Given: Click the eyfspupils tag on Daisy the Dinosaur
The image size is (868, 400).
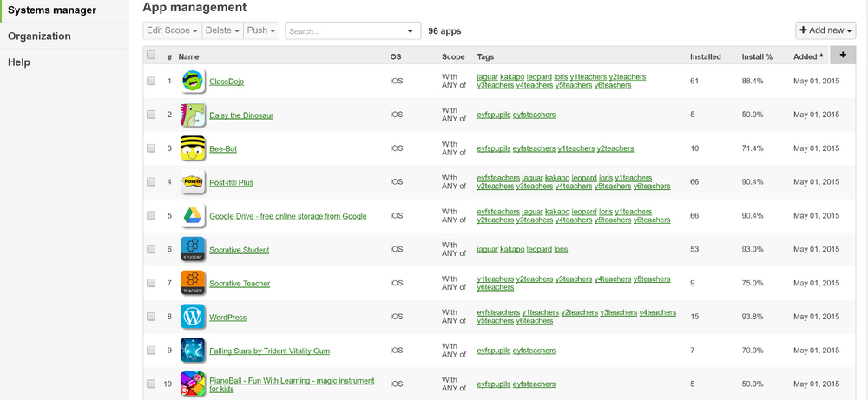Looking at the screenshot, I should pos(494,115).
